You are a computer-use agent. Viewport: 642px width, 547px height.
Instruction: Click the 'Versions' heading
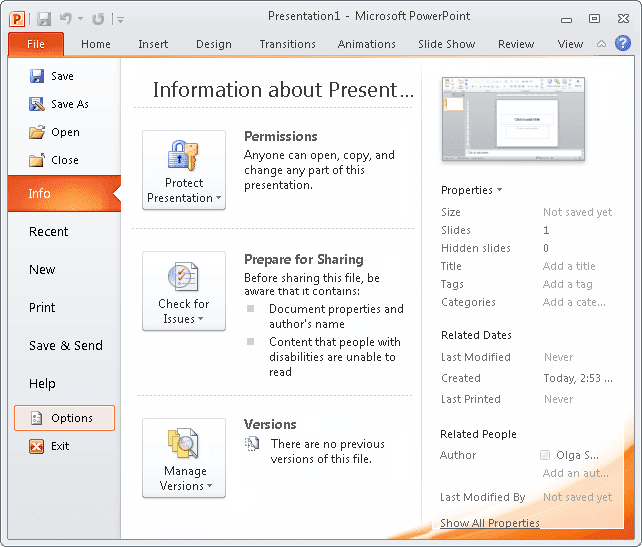[x=270, y=424]
